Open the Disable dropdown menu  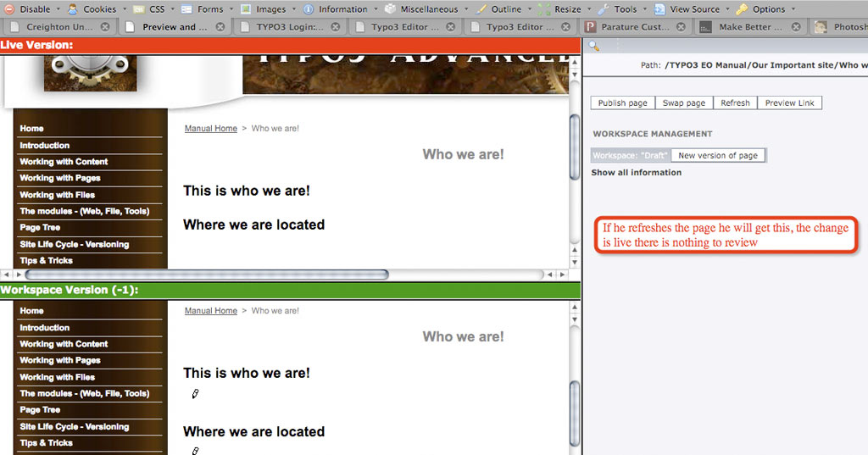[35, 9]
